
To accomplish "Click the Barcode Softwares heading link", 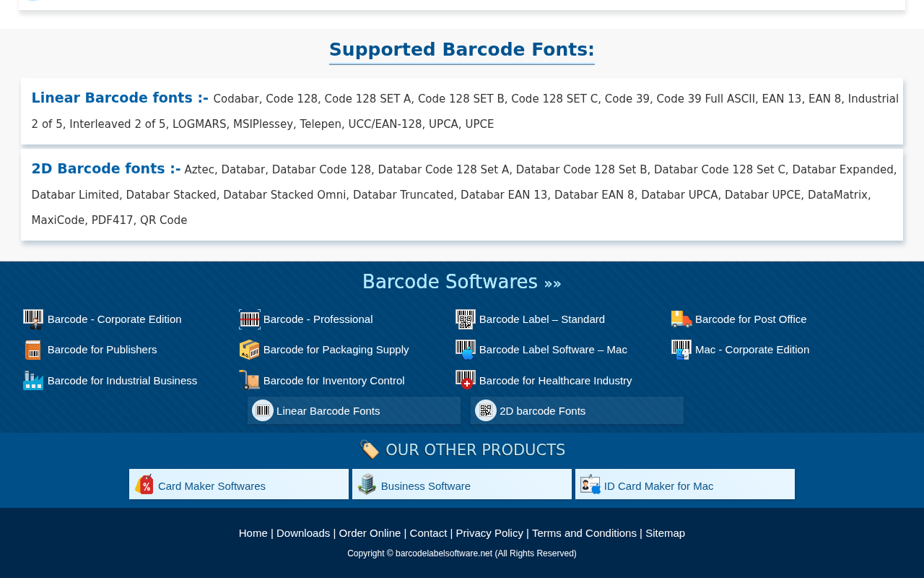I will click(x=462, y=282).
